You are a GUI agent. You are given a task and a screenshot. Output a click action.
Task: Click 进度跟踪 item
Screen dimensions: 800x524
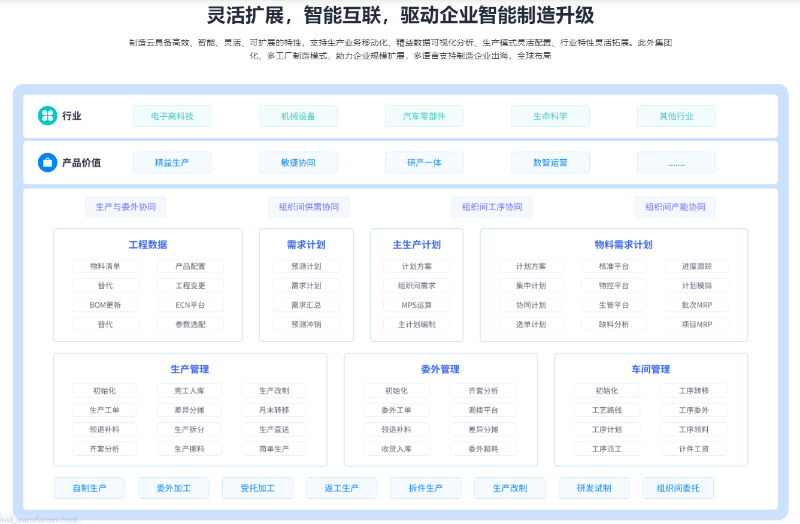(697, 266)
